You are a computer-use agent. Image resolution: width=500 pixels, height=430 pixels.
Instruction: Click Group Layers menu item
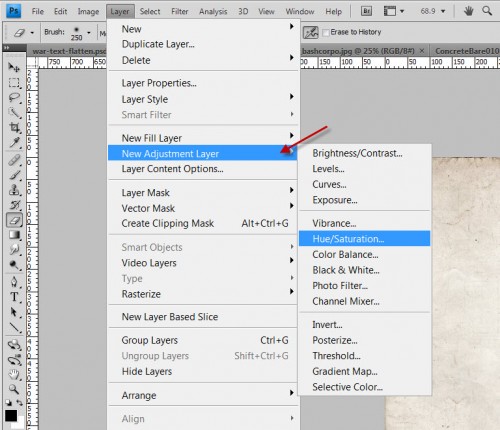pyautogui.click(x=203, y=340)
